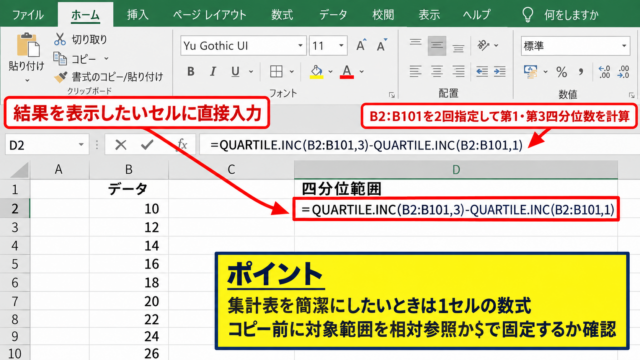640x360 pixels.
Task: Apply percent style to cell
Action: (562, 72)
